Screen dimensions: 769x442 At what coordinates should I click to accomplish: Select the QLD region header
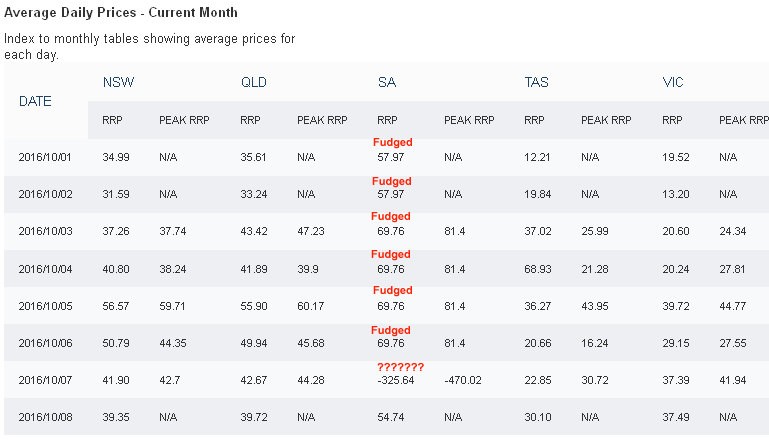pos(254,82)
